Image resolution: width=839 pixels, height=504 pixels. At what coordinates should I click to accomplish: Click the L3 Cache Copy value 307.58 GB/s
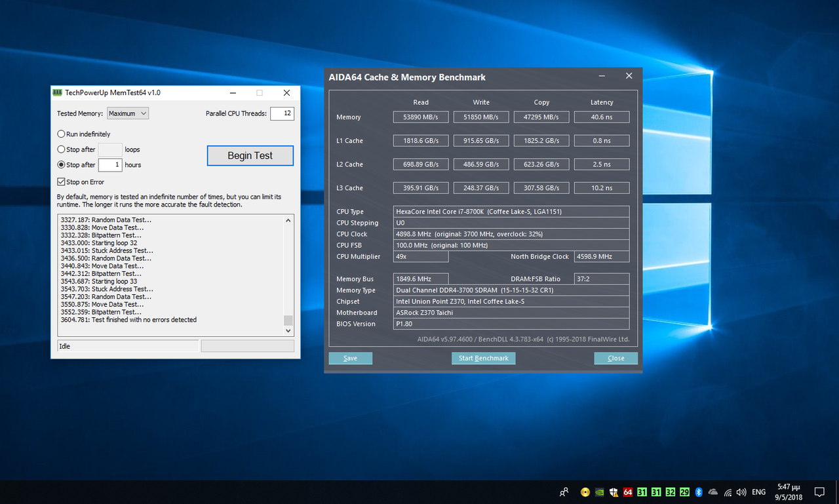click(x=541, y=188)
